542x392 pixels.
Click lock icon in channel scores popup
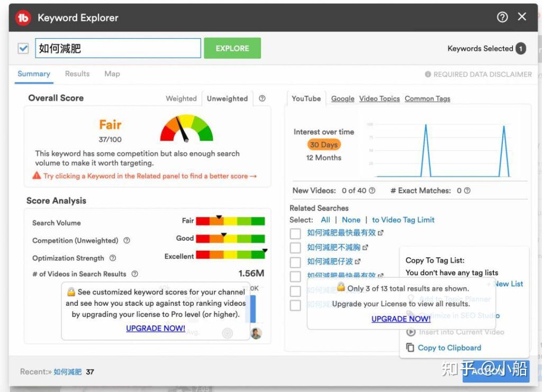(x=71, y=291)
